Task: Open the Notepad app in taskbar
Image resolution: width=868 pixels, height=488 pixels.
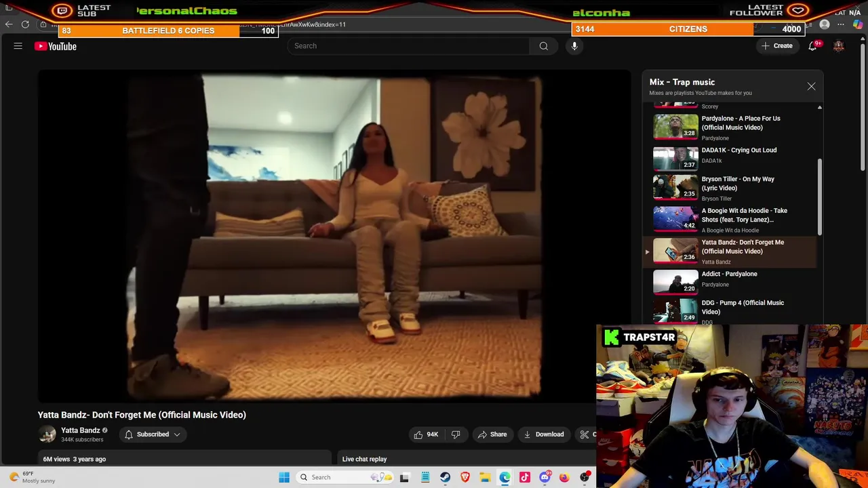Action: click(425, 477)
